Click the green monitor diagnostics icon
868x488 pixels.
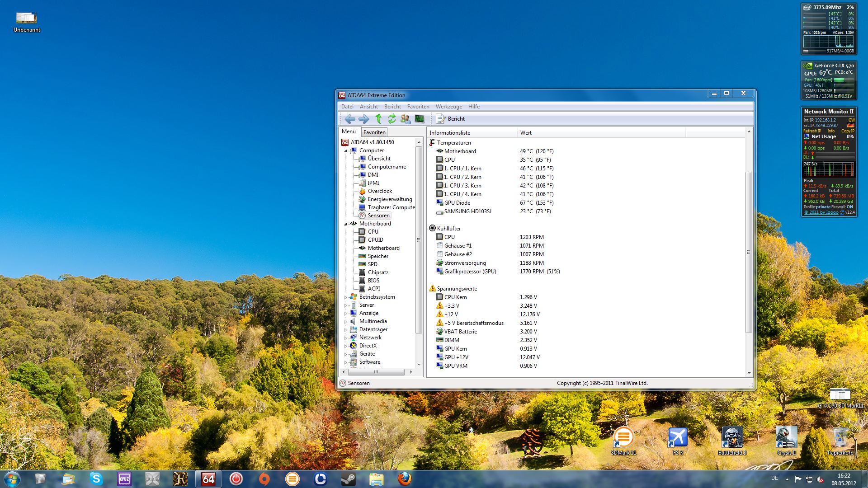pos(420,119)
